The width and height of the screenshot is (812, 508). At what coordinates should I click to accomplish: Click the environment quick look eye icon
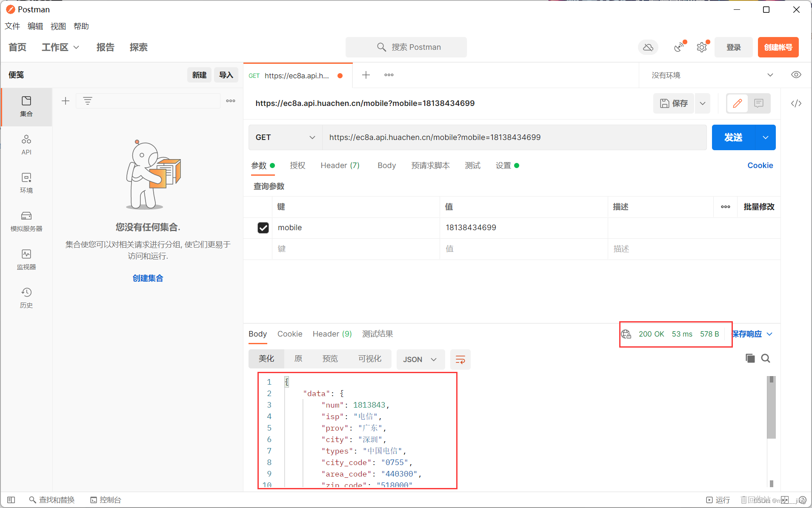pos(796,75)
